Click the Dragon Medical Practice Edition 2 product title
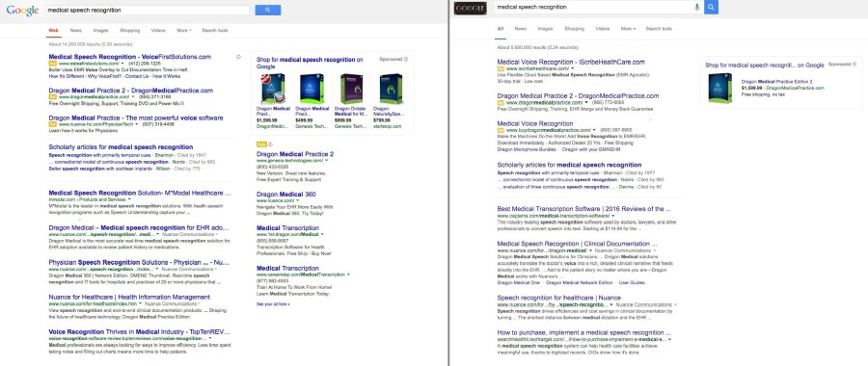This screenshot has width=868, height=366. click(x=776, y=81)
